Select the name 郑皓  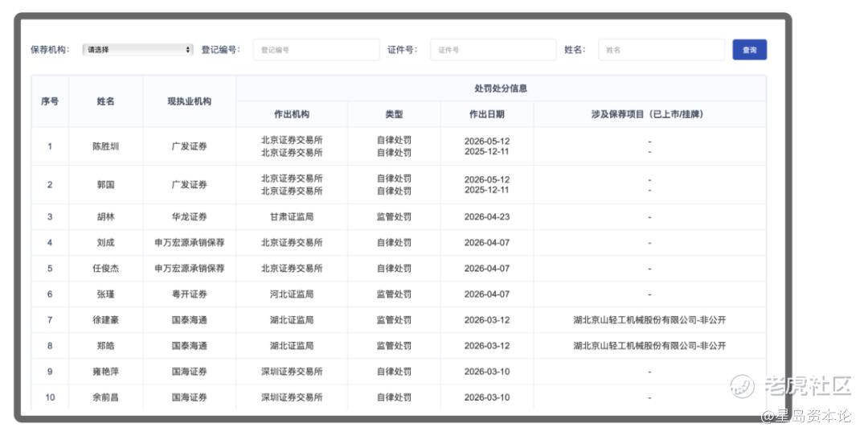click(106, 346)
